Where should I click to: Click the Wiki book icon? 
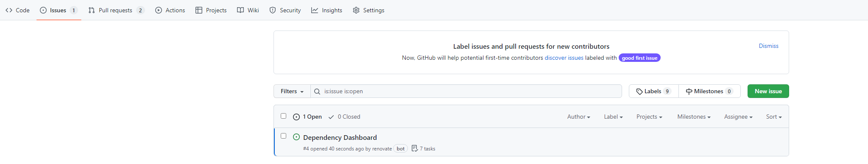240,10
